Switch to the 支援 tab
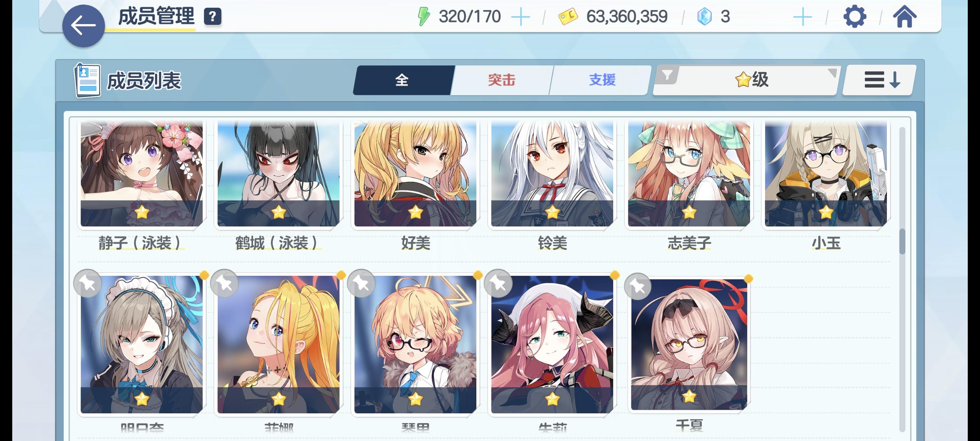 pos(602,80)
